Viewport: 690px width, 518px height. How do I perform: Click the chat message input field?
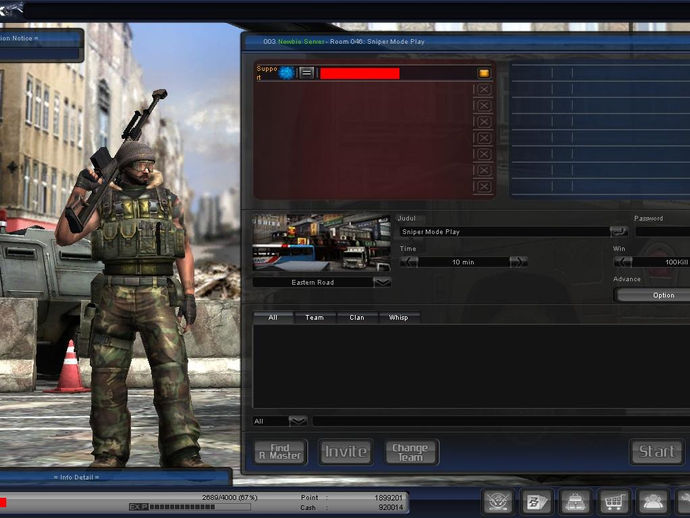click(x=501, y=421)
